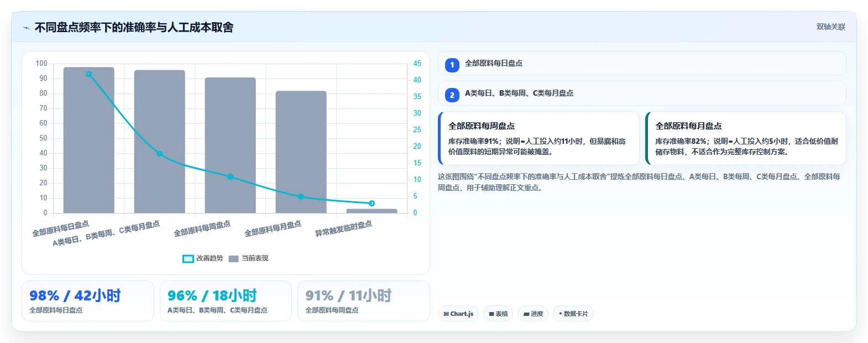Click the 96% / 18小时 stat card

click(226, 301)
